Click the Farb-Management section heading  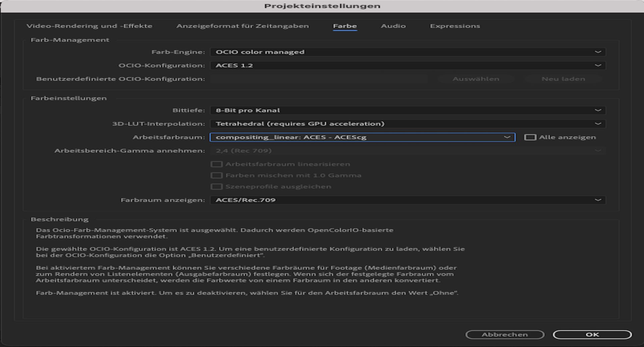pos(70,40)
